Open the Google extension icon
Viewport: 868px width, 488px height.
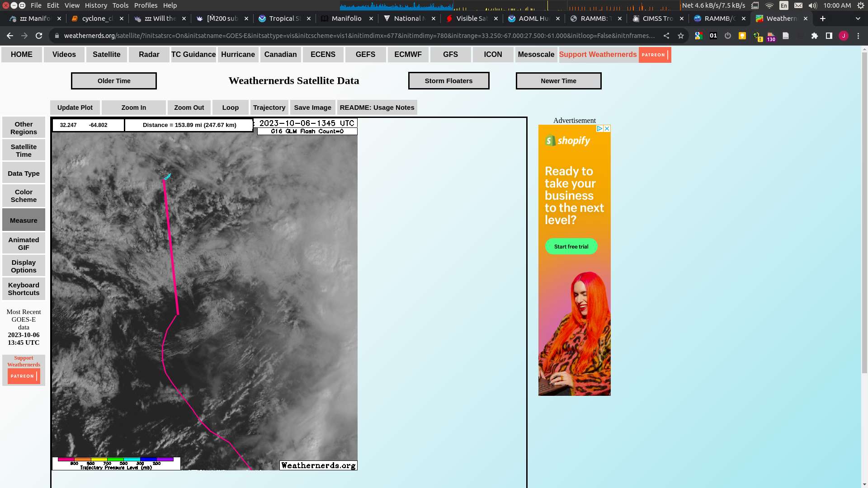[699, 36]
